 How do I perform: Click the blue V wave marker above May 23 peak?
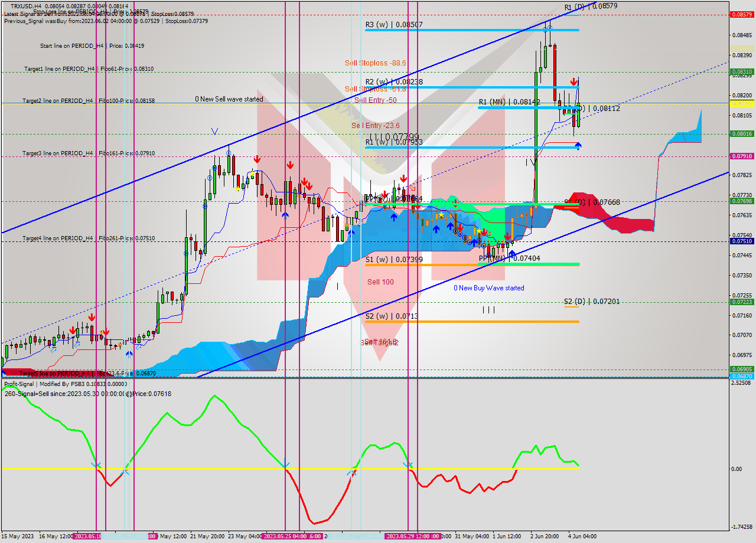214,131
